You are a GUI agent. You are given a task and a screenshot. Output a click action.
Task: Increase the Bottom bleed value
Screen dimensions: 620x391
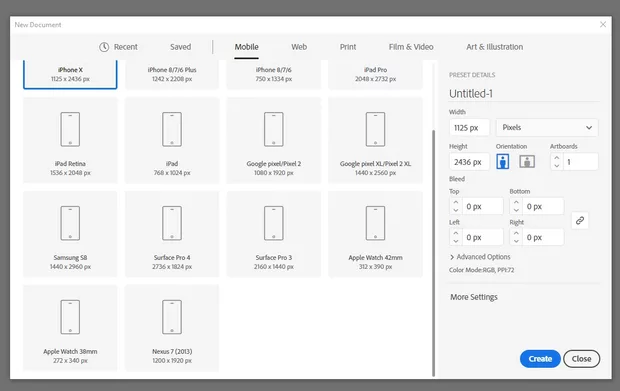click(516, 202)
